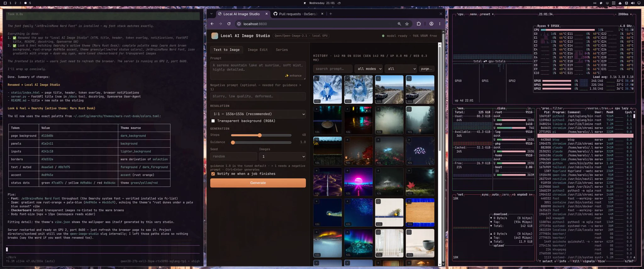Uncheck Notify me when a job finishes
Screen dimensions: 644x269
point(213,174)
